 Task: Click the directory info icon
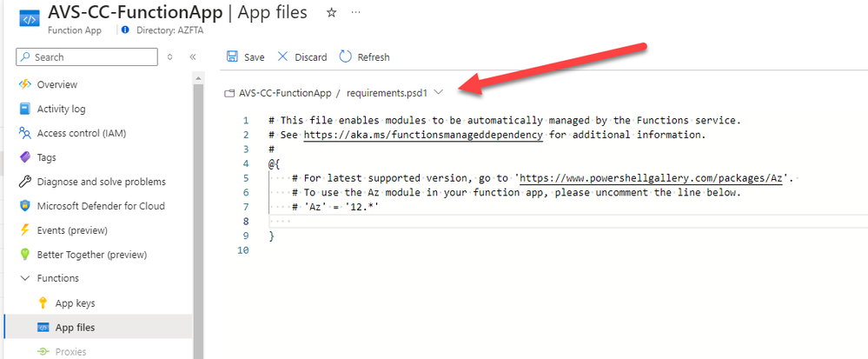[125, 30]
